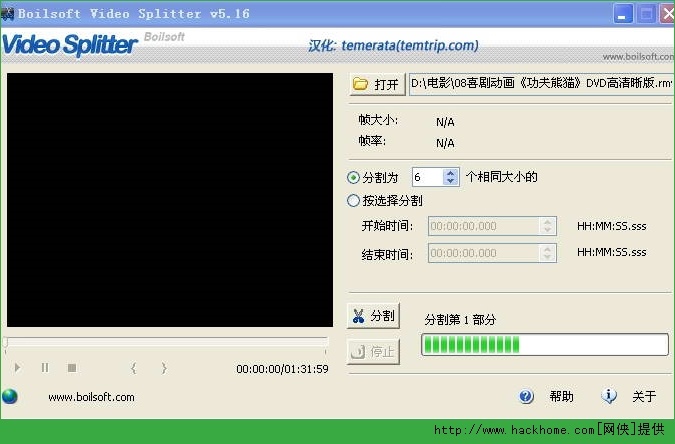Click the 开始时间 spinner arrows
Viewport: 675px width, 444px height.
pos(547,226)
